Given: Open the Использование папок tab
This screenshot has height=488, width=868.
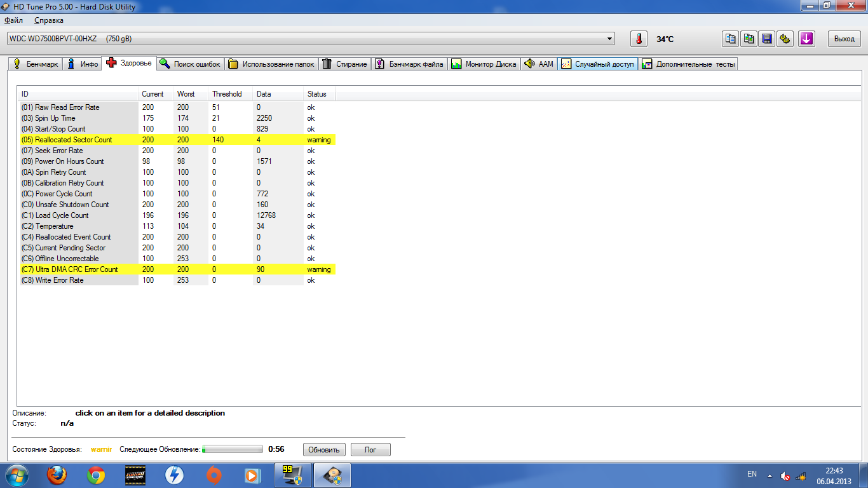Looking at the screenshot, I should point(271,64).
